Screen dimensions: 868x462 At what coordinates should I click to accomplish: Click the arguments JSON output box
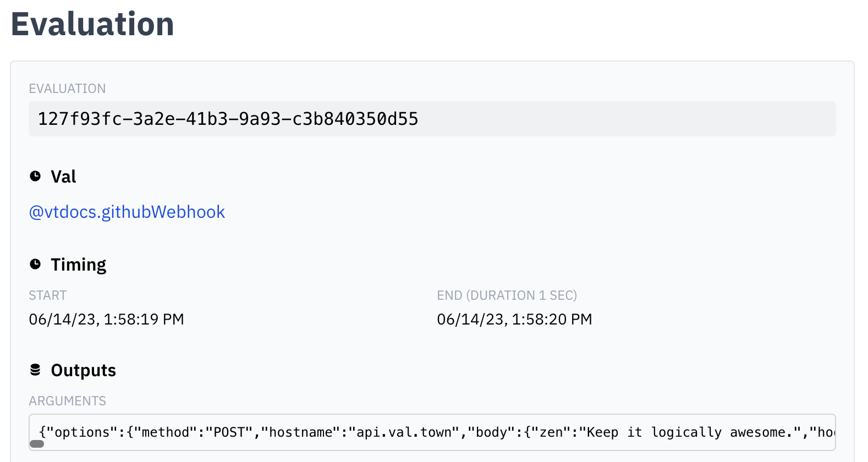point(432,432)
